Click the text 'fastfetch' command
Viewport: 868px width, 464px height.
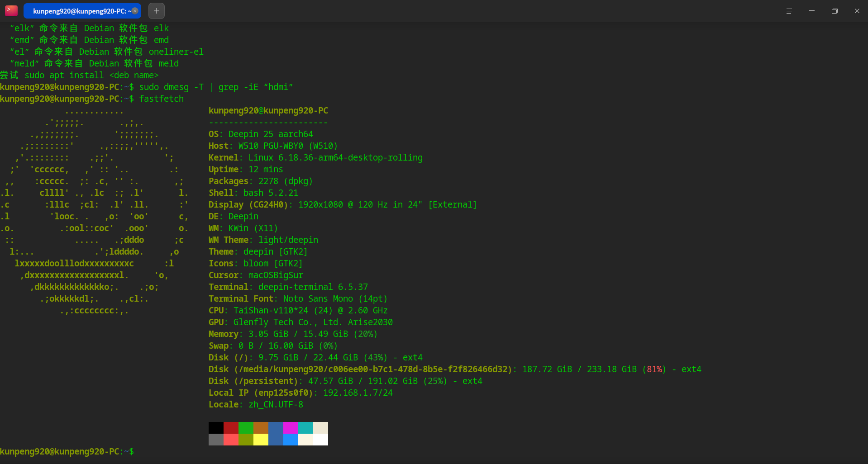[x=162, y=99]
